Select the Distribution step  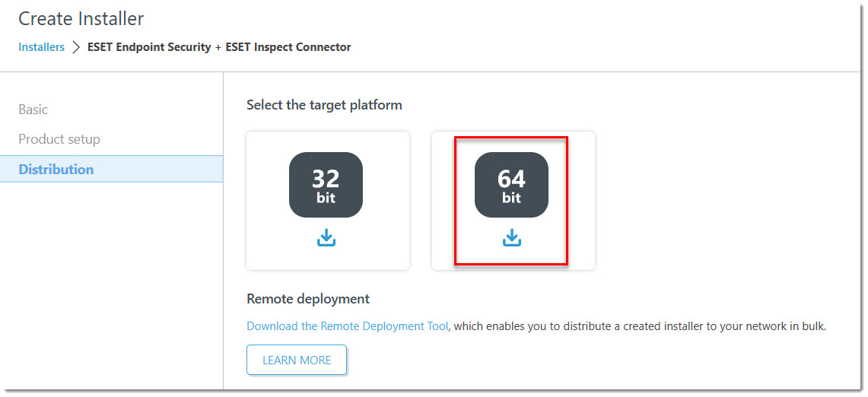tap(111, 169)
